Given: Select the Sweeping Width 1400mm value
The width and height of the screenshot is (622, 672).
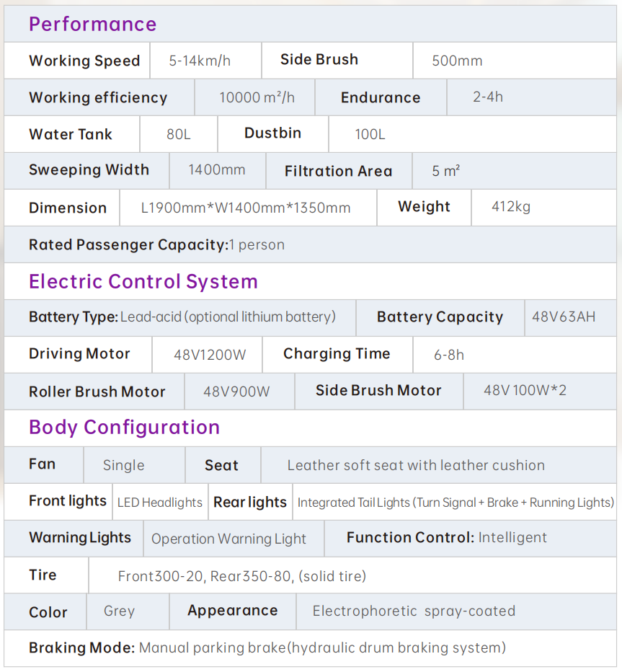Looking at the screenshot, I should point(216,170).
